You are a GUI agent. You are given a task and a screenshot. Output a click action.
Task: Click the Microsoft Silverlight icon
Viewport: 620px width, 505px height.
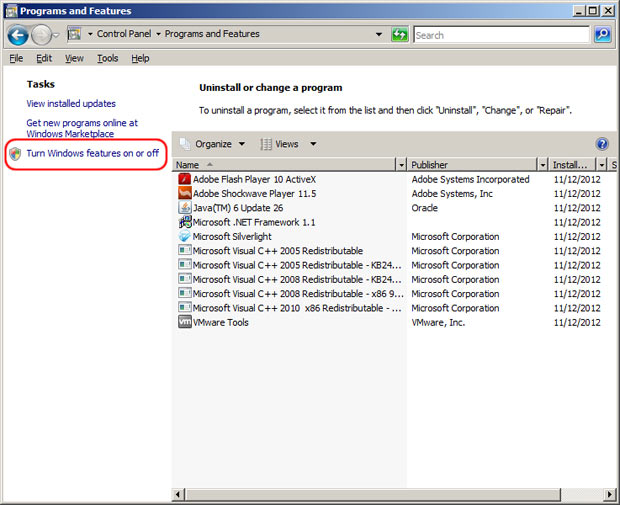tap(185, 236)
